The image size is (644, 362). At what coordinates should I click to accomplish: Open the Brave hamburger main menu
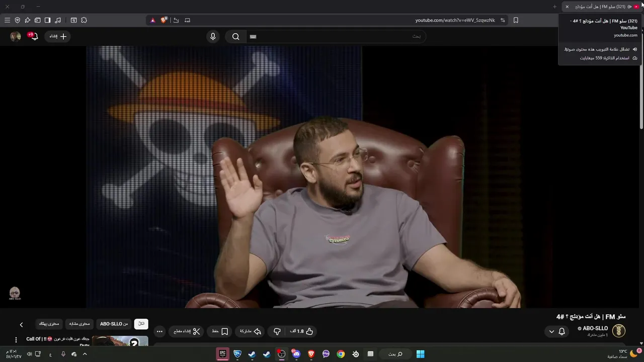pos(7,20)
